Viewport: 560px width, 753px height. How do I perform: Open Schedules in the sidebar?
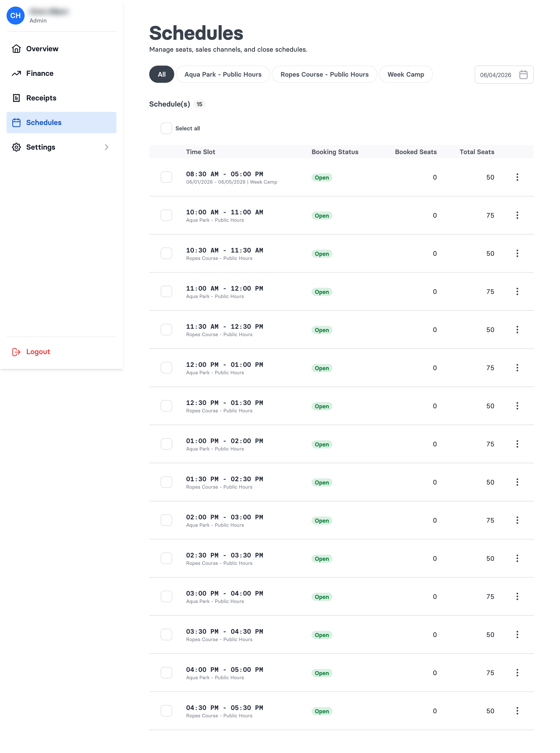tap(61, 123)
